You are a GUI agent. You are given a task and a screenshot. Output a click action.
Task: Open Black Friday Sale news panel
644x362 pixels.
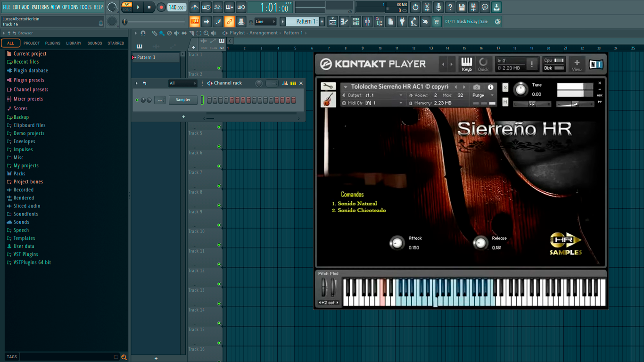(x=473, y=22)
